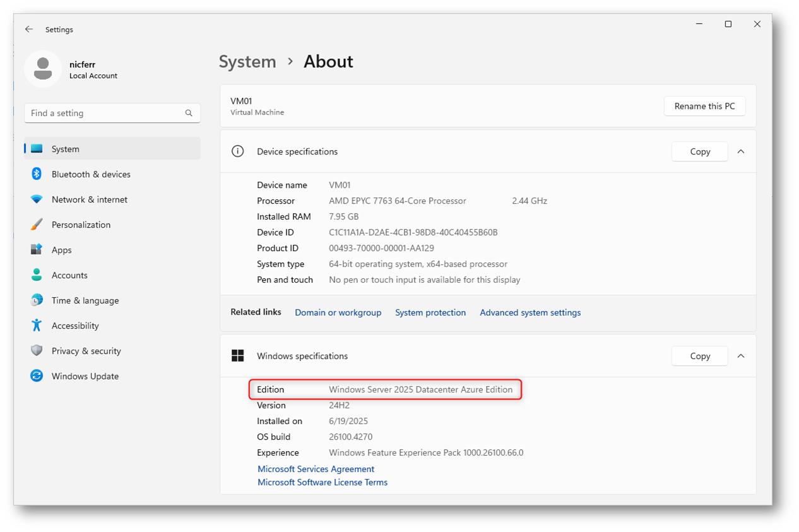Image resolution: width=799 pixels, height=532 pixels.
Task: Collapse the Device specifications section
Action: (x=741, y=151)
